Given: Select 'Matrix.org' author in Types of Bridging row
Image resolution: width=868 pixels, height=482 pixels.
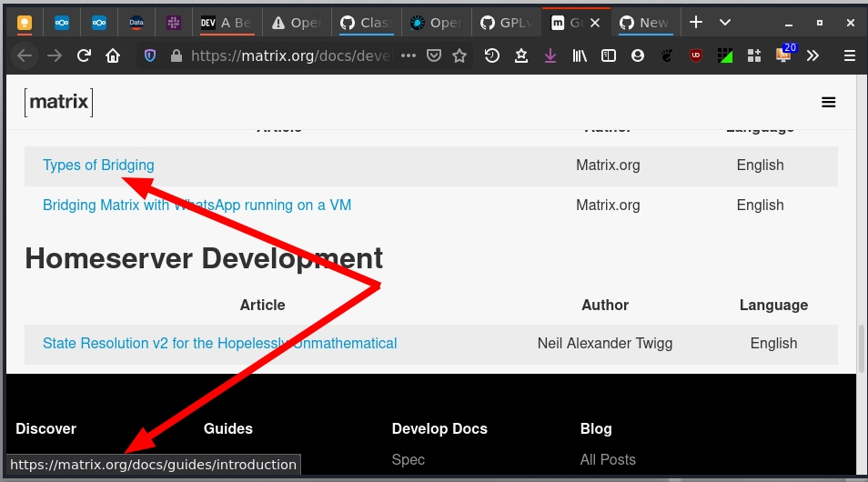Looking at the screenshot, I should coord(608,165).
